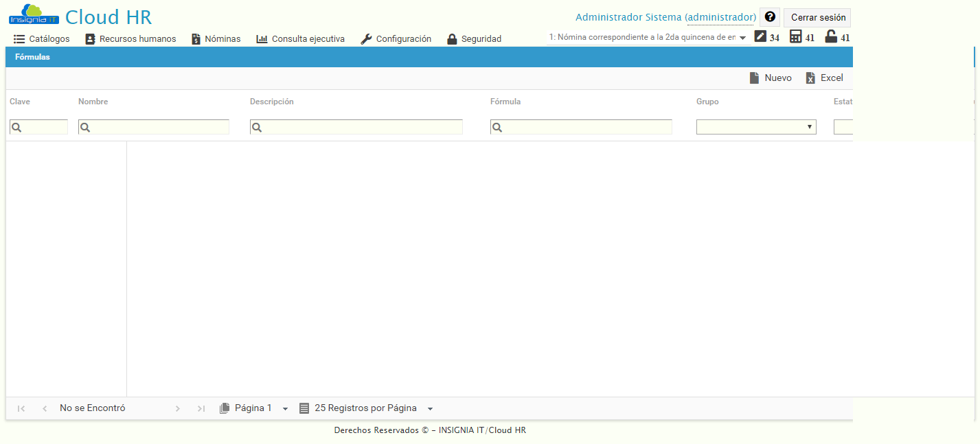980x444 pixels.
Task: Click the calculator status icon showing 41
Action: 795,36
